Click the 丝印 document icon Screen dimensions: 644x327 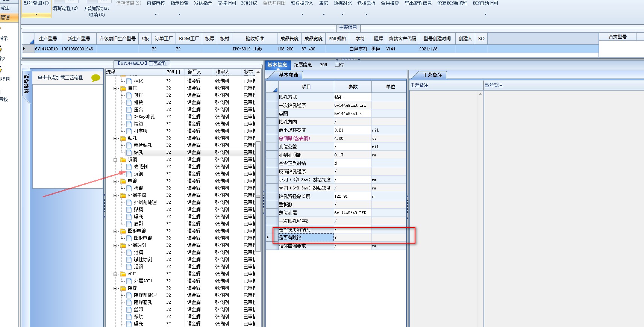(129, 309)
